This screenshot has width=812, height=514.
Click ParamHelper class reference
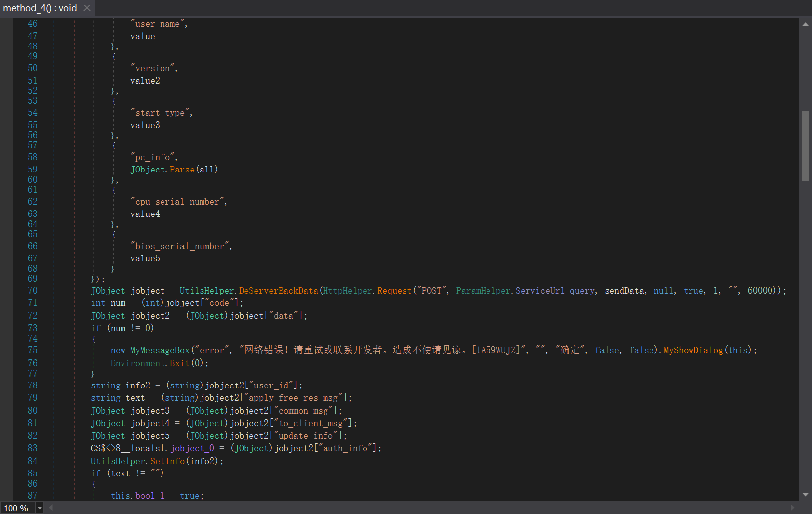click(483, 291)
